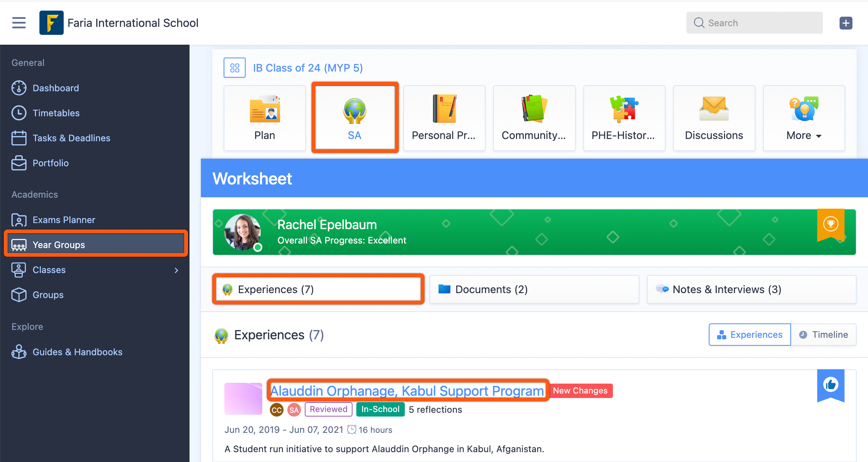Switch to Timeline view
Viewport: 868px width, 462px height.
click(823, 335)
